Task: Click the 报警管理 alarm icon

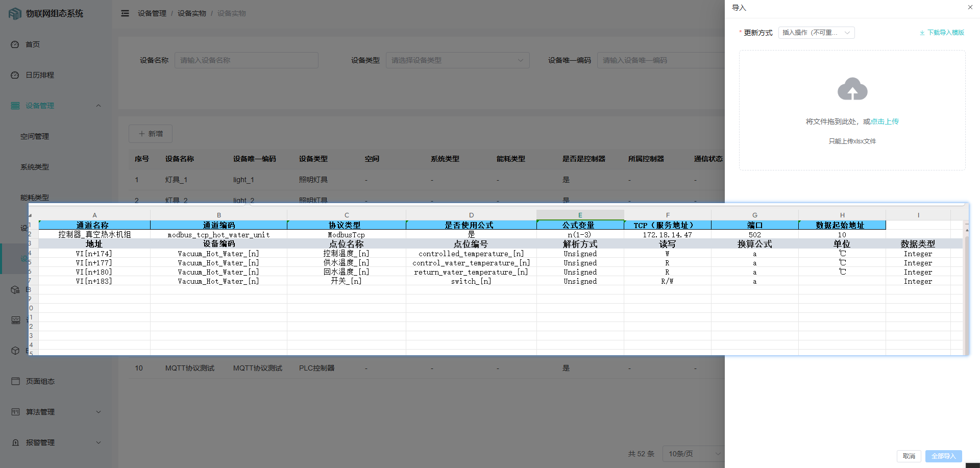Action: (x=15, y=442)
